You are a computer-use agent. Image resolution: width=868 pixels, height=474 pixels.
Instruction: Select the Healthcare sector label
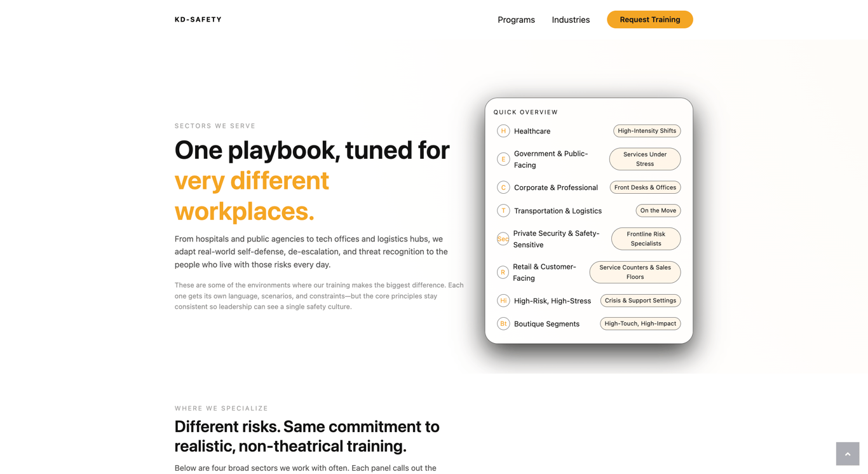pyautogui.click(x=532, y=131)
